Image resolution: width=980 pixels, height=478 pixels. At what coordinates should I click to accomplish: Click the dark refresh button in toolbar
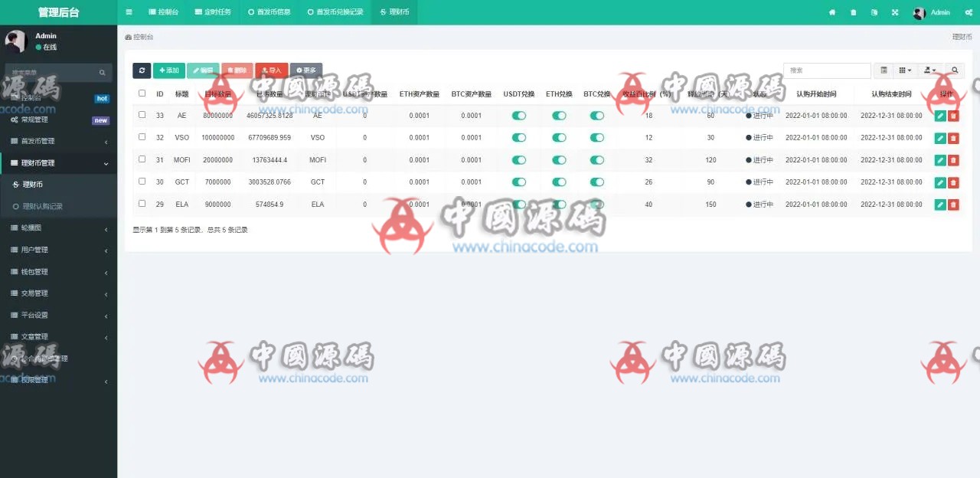pos(142,70)
